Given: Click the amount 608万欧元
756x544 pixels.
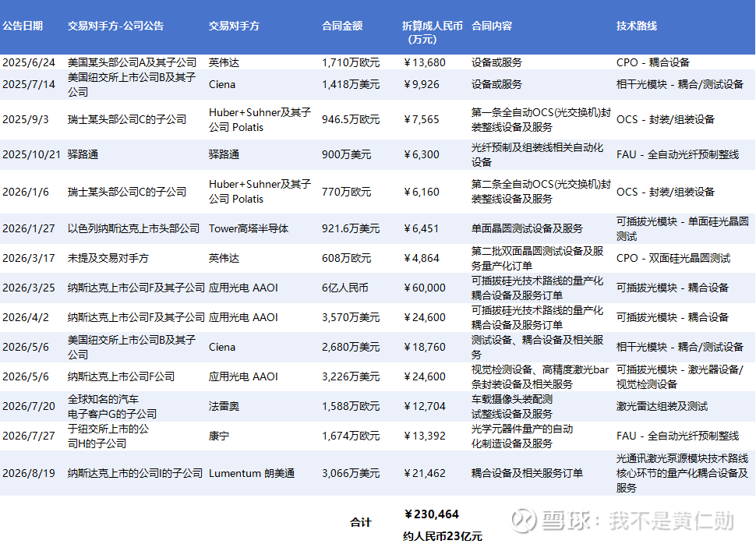Looking at the screenshot, I should pos(347,259).
